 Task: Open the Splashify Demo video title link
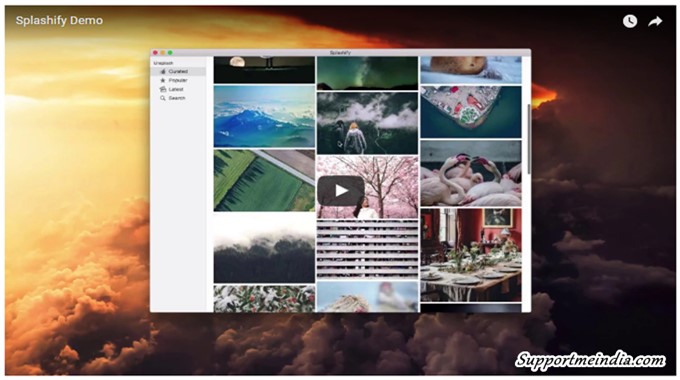(x=59, y=20)
